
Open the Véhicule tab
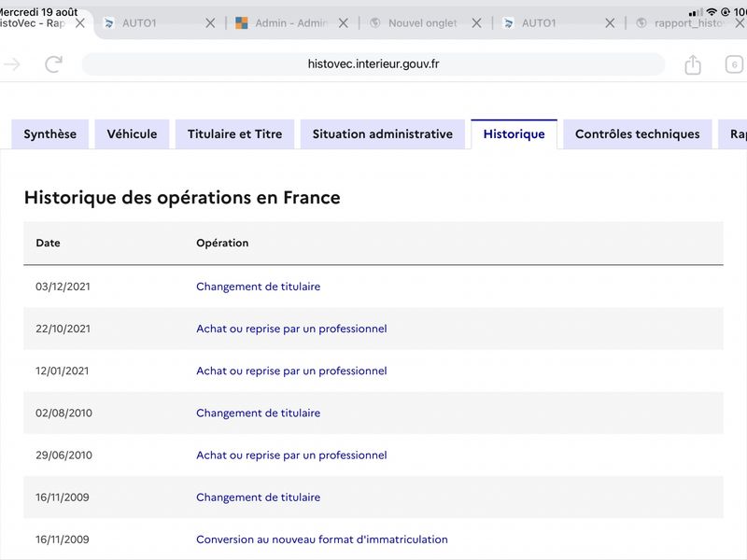[132, 133]
